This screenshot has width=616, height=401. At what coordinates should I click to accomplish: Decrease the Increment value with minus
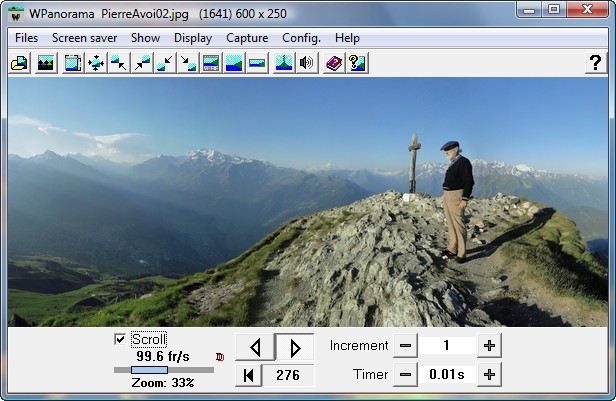(405, 346)
